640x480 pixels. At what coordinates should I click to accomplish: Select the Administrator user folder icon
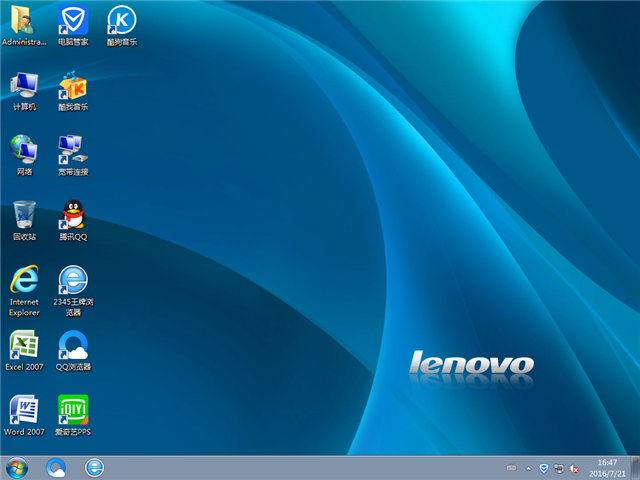pyautogui.click(x=24, y=20)
